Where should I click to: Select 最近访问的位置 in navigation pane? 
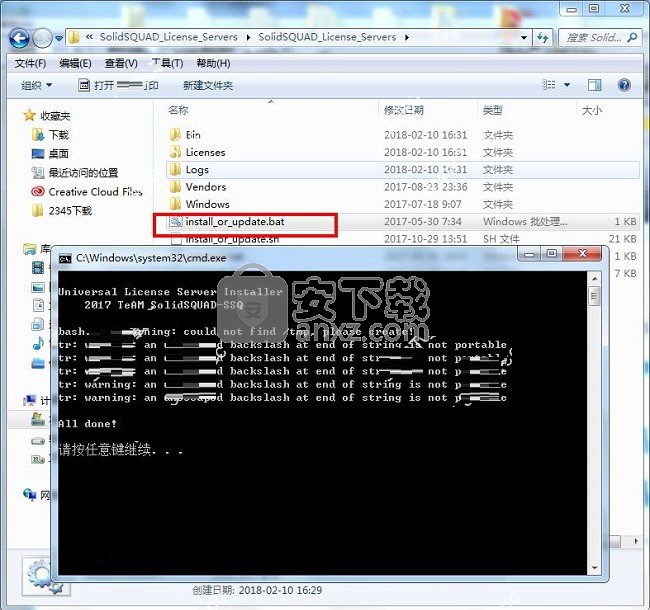point(83,173)
